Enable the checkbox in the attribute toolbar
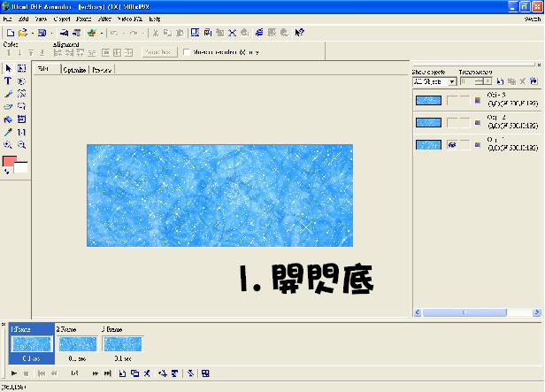 (x=186, y=52)
